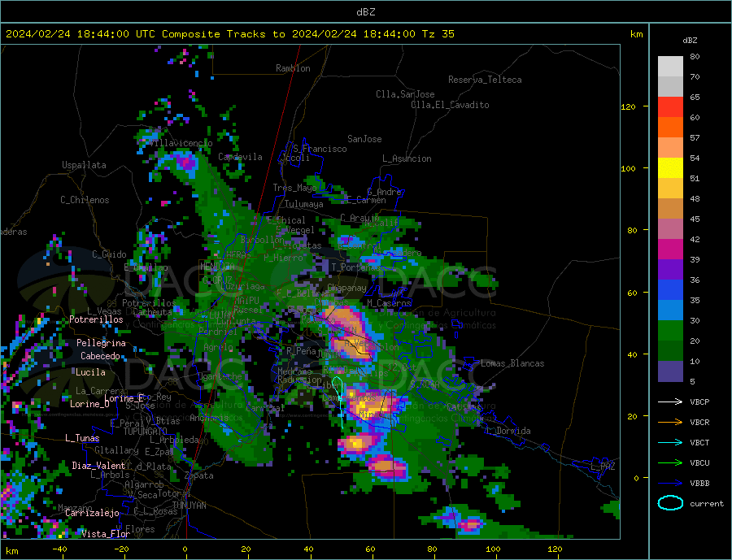Click the cyan VBCT arrow legend icon
Screen dimensions: 732x560
[670, 442]
